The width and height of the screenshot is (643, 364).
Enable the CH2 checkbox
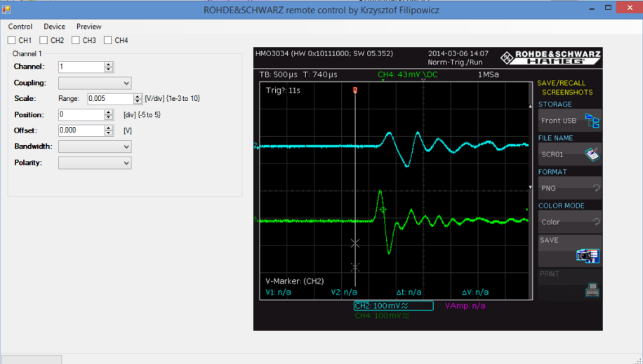(44, 40)
